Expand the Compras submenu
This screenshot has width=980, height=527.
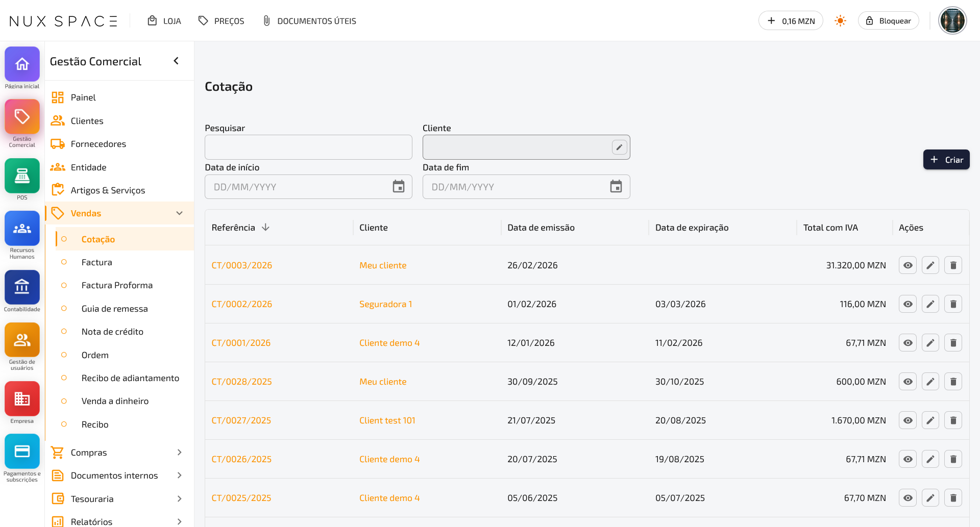click(179, 453)
